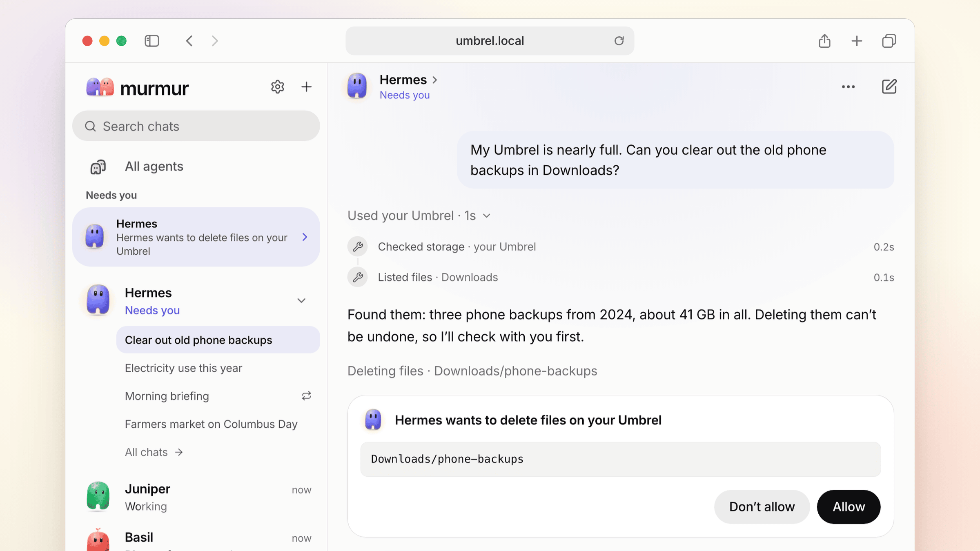Click wrench icon beside Checked storage
This screenshot has width=980, height=551.
click(x=358, y=247)
